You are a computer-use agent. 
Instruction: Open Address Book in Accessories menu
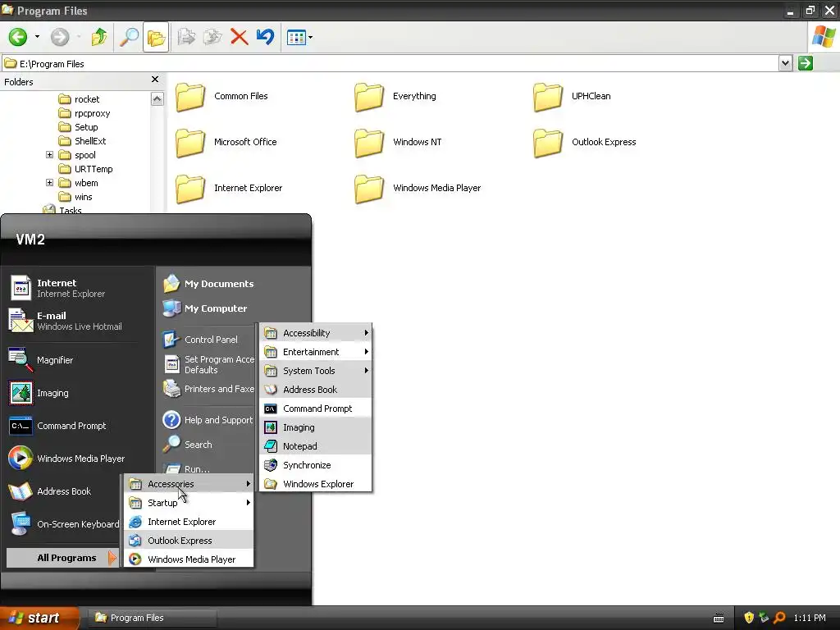[316, 390]
